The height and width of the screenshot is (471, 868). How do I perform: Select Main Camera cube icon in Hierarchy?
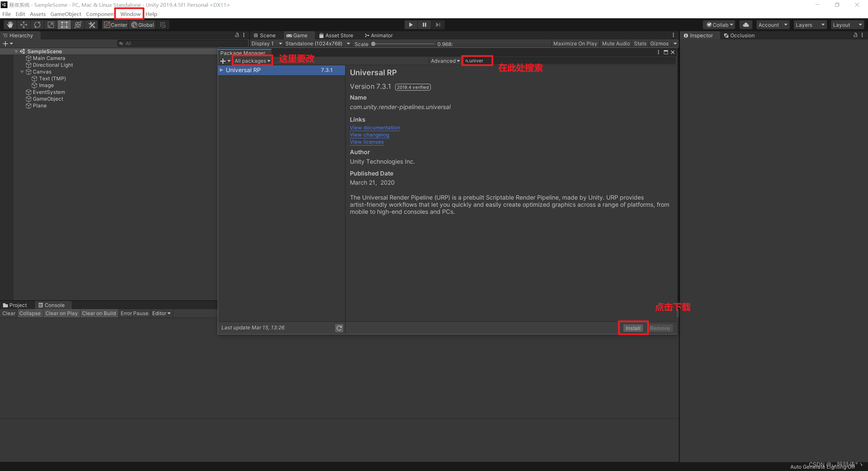click(x=29, y=58)
